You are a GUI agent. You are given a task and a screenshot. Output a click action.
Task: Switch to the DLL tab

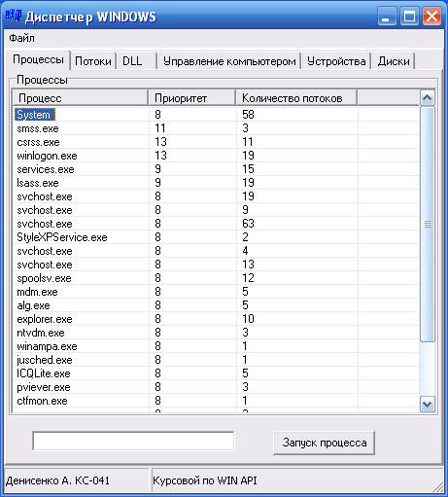tap(137, 61)
